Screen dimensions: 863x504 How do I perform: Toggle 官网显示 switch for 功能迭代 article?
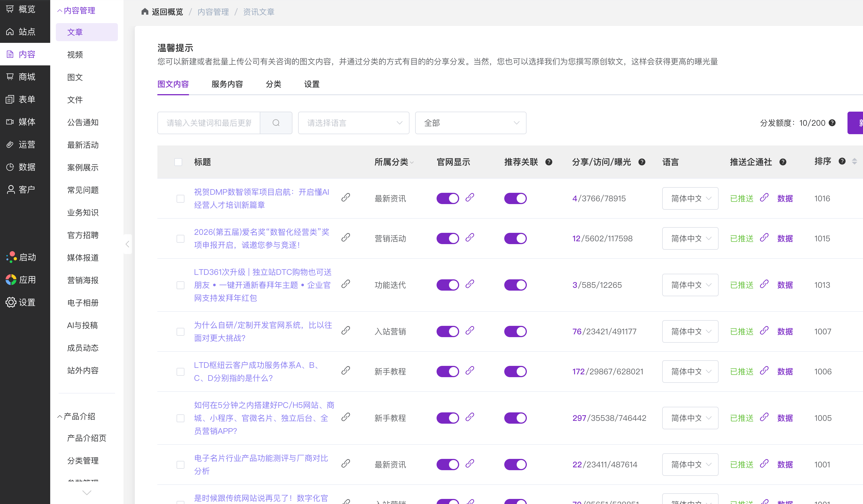coord(447,285)
